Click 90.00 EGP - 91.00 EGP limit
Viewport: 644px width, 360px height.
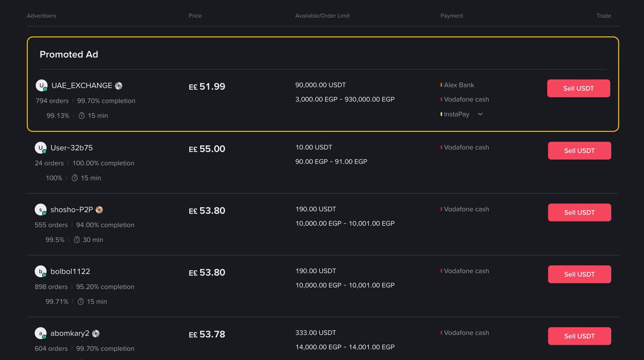click(332, 161)
